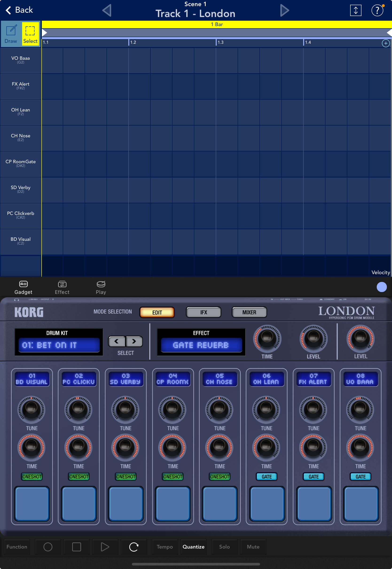Click the TIME knob of pad 02
The height and width of the screenshot is (569, 392).
pos(78,447)
